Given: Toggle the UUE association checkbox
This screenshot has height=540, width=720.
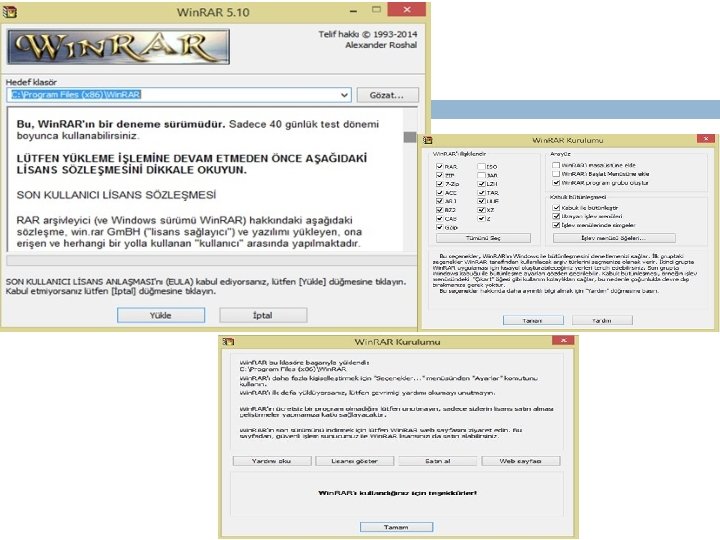Looking at the screenshot, I should click(481, 201).
